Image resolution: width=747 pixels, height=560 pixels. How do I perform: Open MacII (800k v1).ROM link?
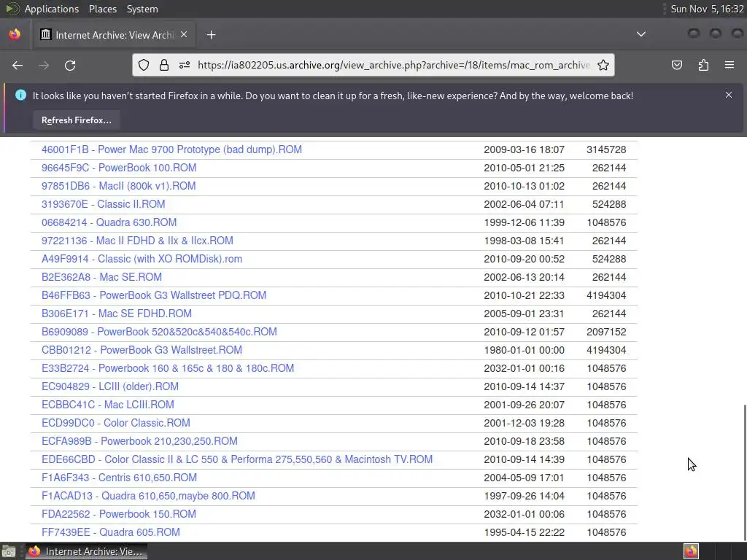(x=119, y=186)
